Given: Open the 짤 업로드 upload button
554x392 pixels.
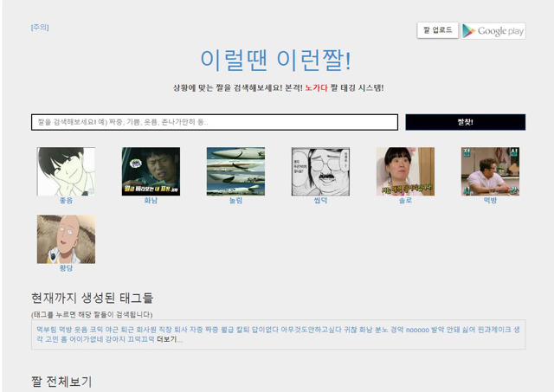Looking at the screenshot, I should (438, 30).
